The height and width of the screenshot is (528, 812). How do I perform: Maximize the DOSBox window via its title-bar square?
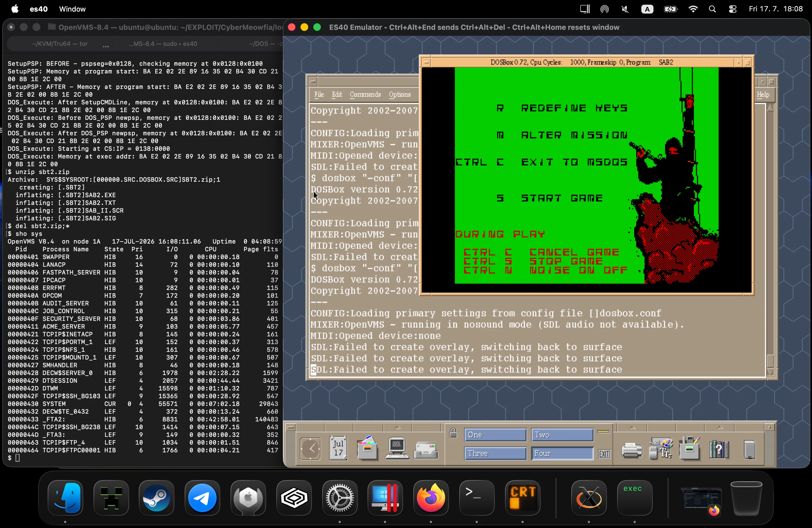coord(747,62)
